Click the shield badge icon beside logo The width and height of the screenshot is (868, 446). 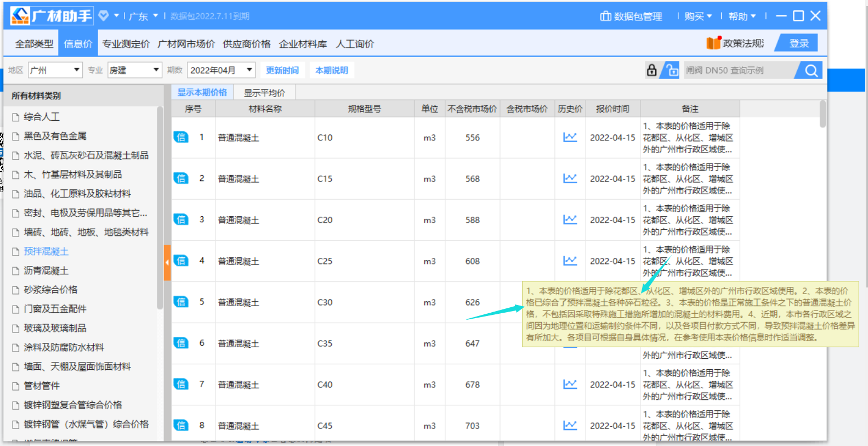pos(104,16)
